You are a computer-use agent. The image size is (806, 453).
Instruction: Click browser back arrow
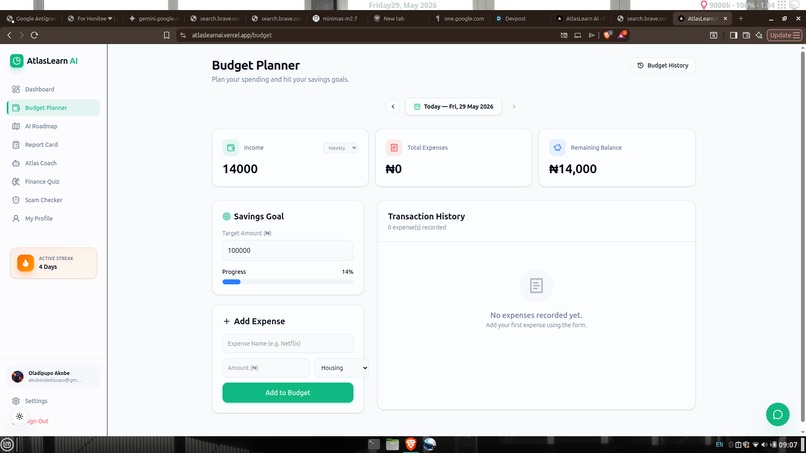pyautogui.click(x=9, y=35)
